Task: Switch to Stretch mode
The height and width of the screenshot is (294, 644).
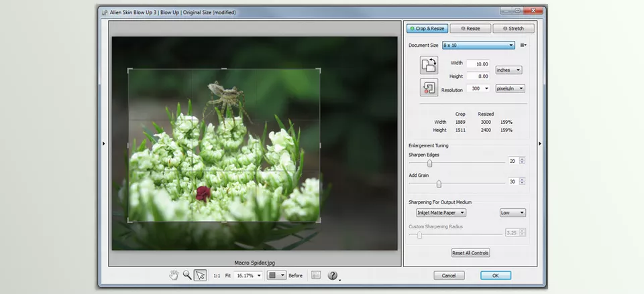Action: pos(513,29)
